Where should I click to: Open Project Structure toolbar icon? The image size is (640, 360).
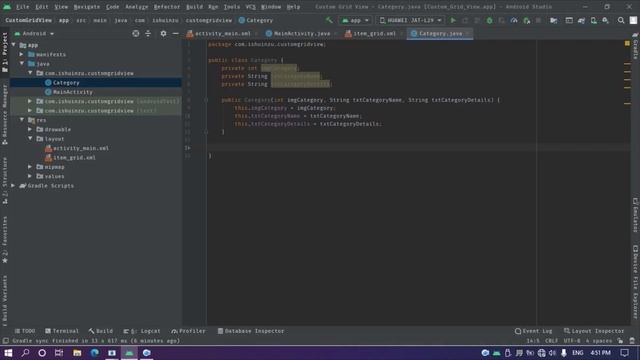tap(554, 20)
